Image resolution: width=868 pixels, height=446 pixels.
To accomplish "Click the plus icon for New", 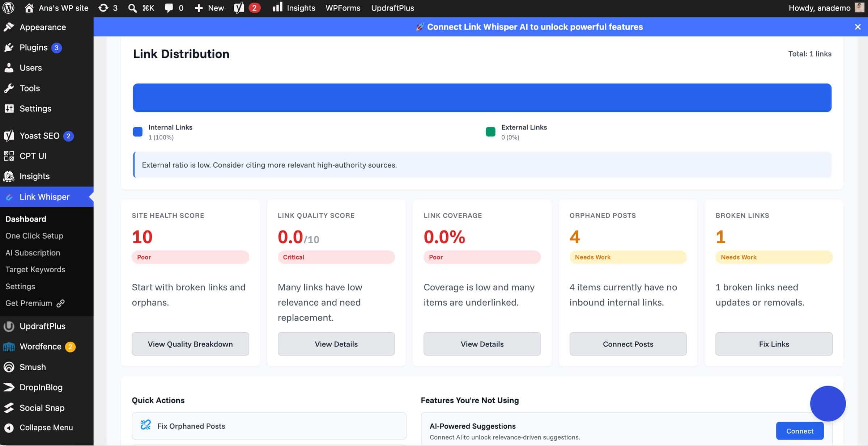I will (x=198, y=8).
